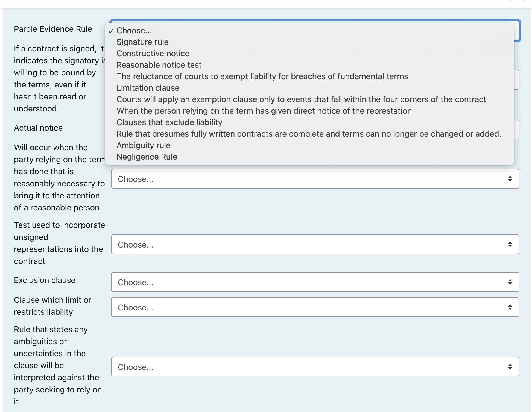Select reluctance of courts to exempt liability option
Viewport: 532px width, 412px height.
[262, 76]
